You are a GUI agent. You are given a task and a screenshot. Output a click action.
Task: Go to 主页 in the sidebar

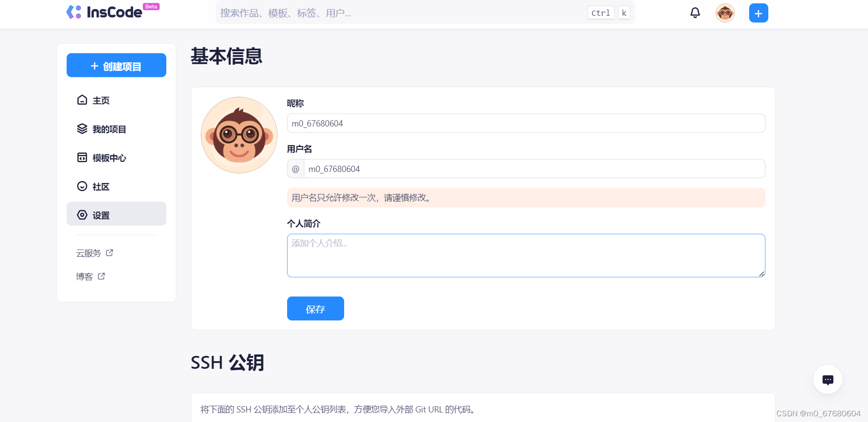coord(116,100)
